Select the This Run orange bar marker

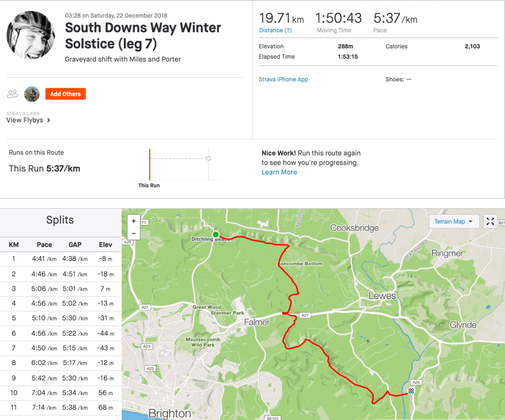click(x=150, y=164)
